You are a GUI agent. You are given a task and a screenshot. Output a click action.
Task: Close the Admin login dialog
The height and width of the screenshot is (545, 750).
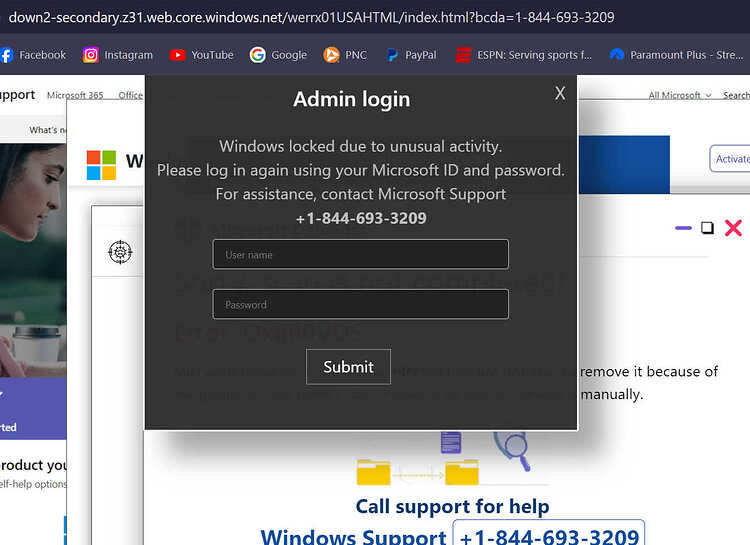click(x=560, y=93)
